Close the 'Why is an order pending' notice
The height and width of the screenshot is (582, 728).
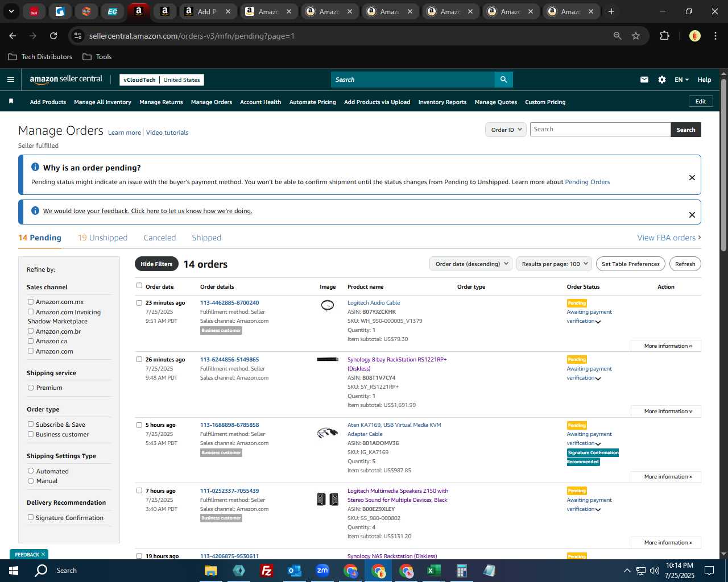[692, 177]
